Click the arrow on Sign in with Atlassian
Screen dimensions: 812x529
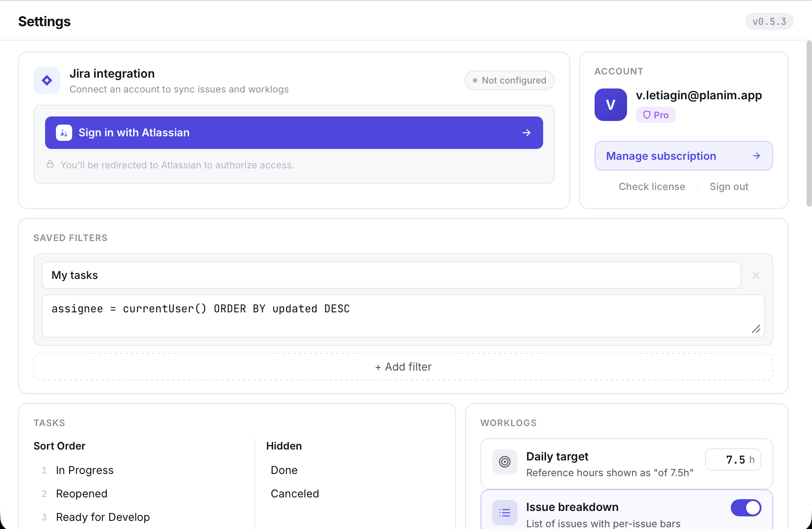pyautogui.click(x=526, y=133)
